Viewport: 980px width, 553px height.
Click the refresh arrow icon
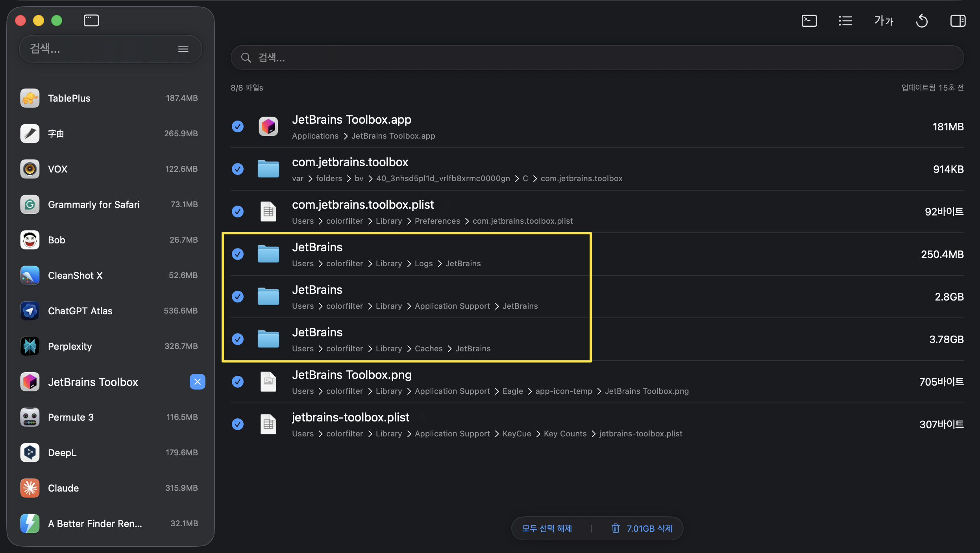(x=921, y=21)
